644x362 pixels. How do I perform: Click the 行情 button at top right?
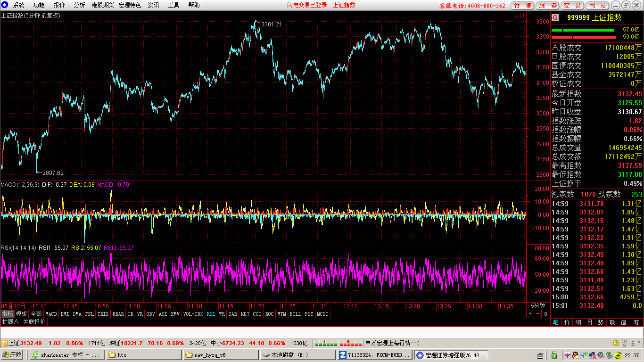coord(522,5)
